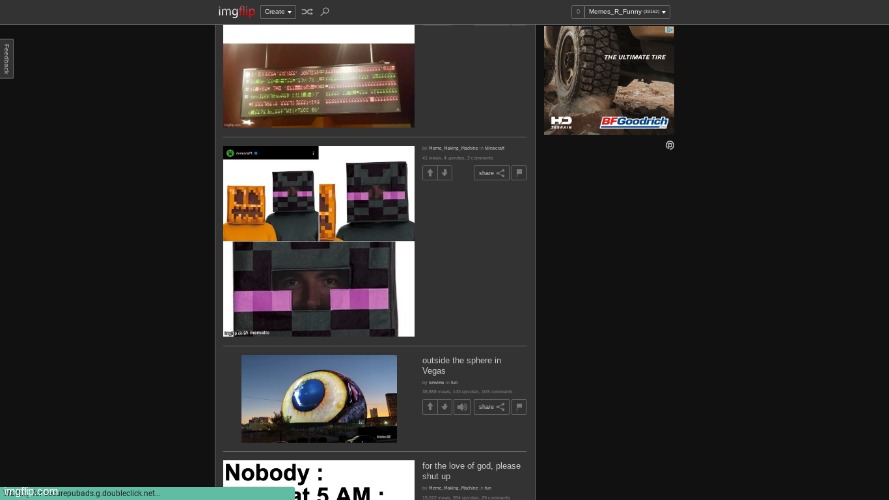The width and height of the screenshot is (889, 500).
Task: Open the author link of Vegas sphere post
Action: coord(436,383)
